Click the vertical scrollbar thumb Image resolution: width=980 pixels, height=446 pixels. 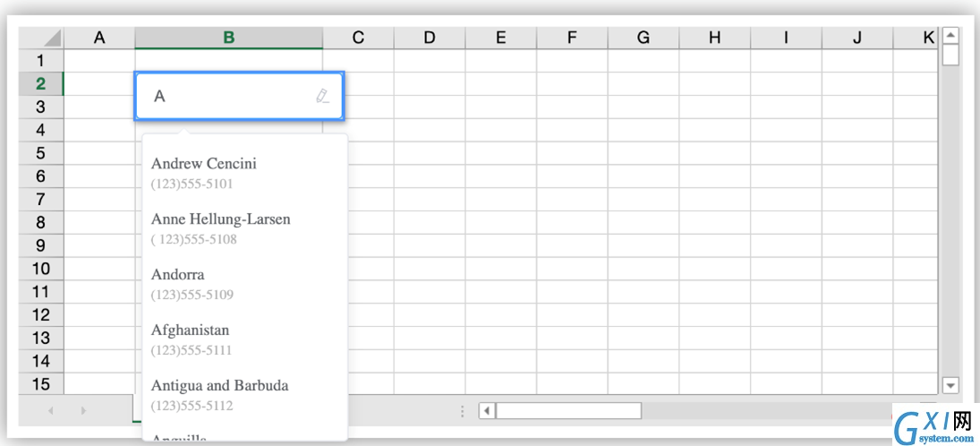pyautogui.click(x=950, y=55)
